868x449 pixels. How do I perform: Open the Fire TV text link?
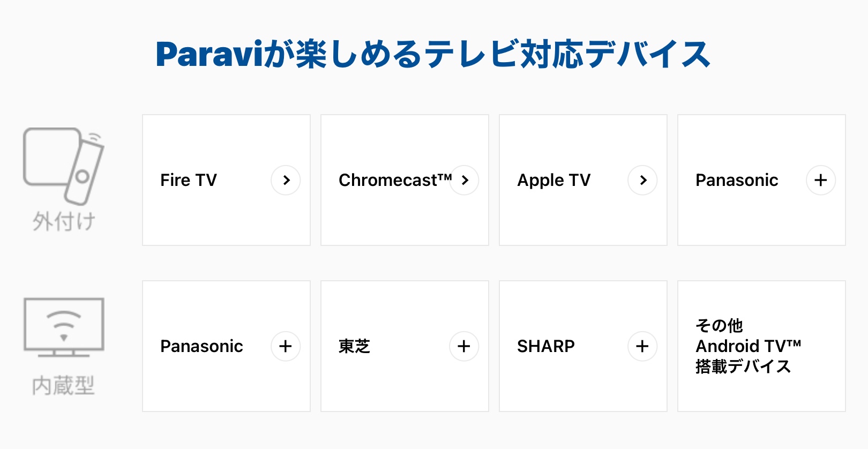pos(189,180)
